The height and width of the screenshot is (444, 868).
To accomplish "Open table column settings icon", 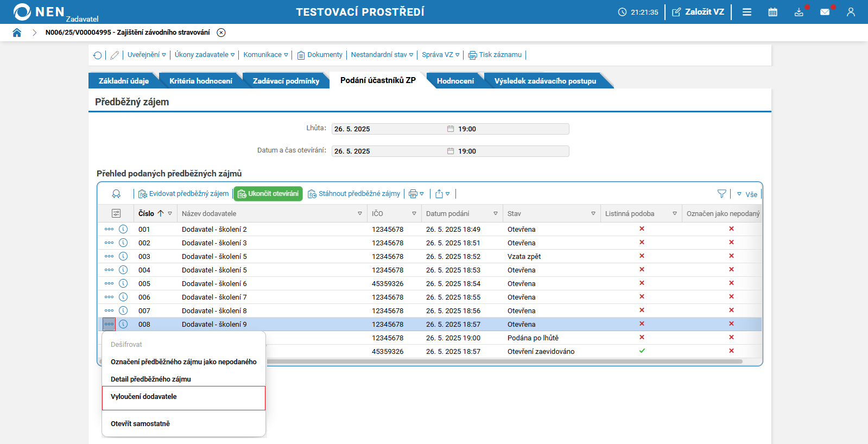I will pyautogui.click(x=116, y=213).
